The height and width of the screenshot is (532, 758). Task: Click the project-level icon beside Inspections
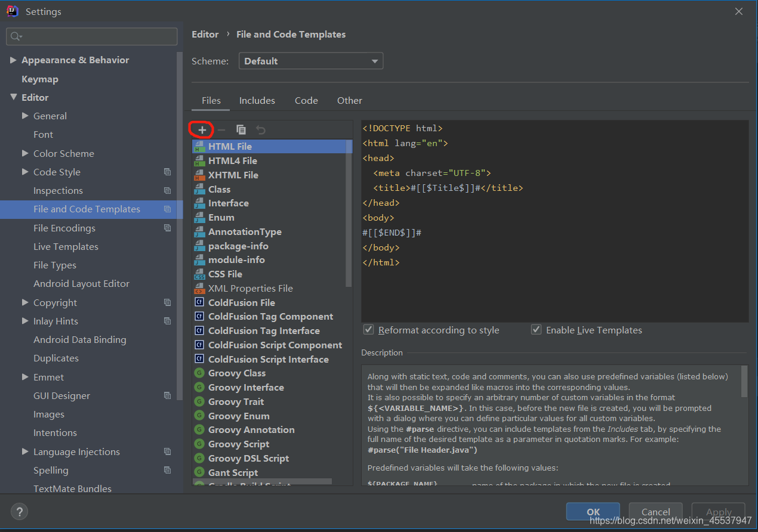[x=167, y=191]
